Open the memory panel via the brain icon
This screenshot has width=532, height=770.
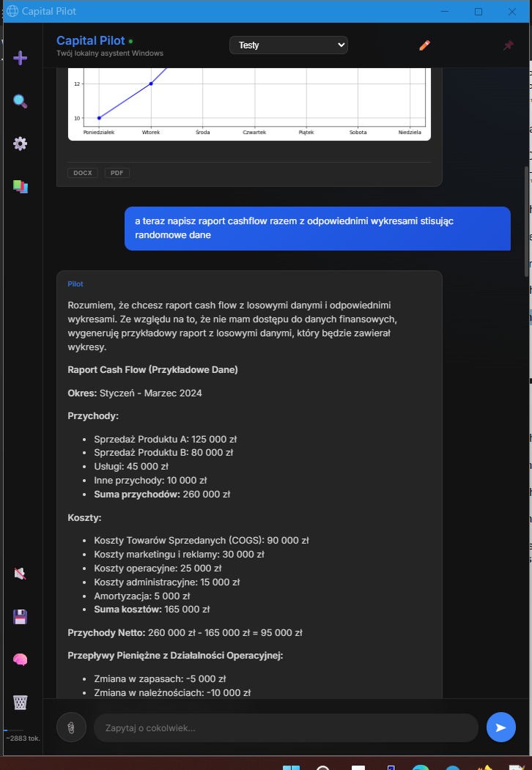tap(21, 659)
